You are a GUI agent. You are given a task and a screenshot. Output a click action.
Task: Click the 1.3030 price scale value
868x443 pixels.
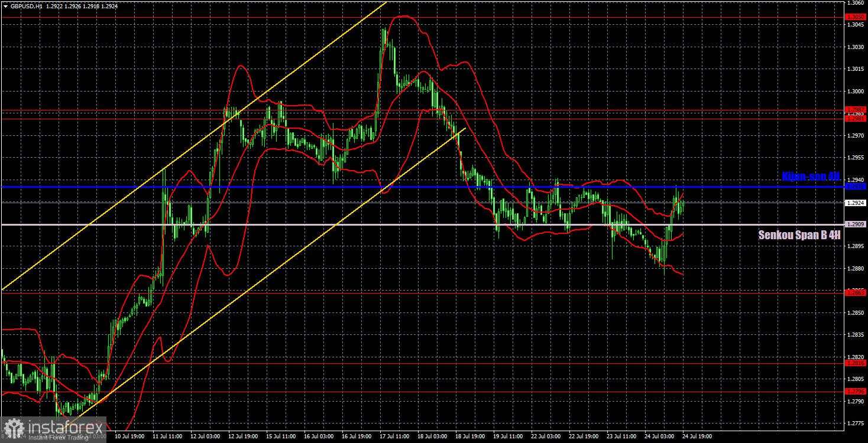pyautogui.click(x=856, y=47)
